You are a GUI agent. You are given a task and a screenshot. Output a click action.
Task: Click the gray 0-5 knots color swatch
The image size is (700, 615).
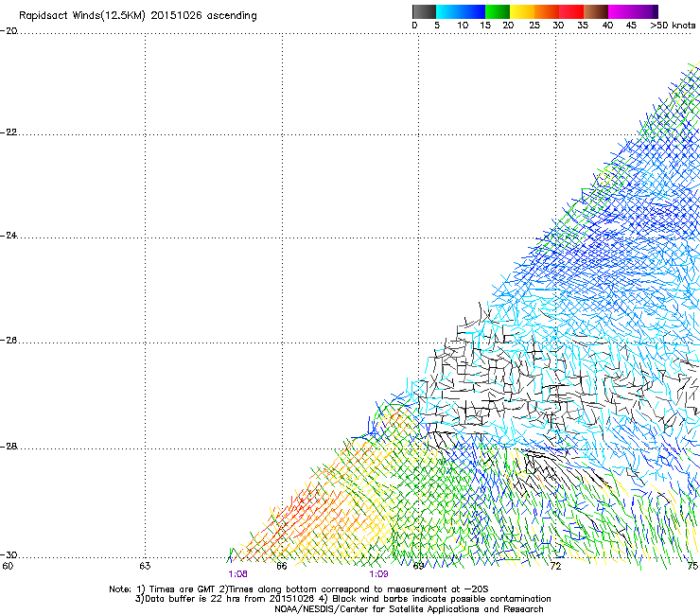point(424,11)
